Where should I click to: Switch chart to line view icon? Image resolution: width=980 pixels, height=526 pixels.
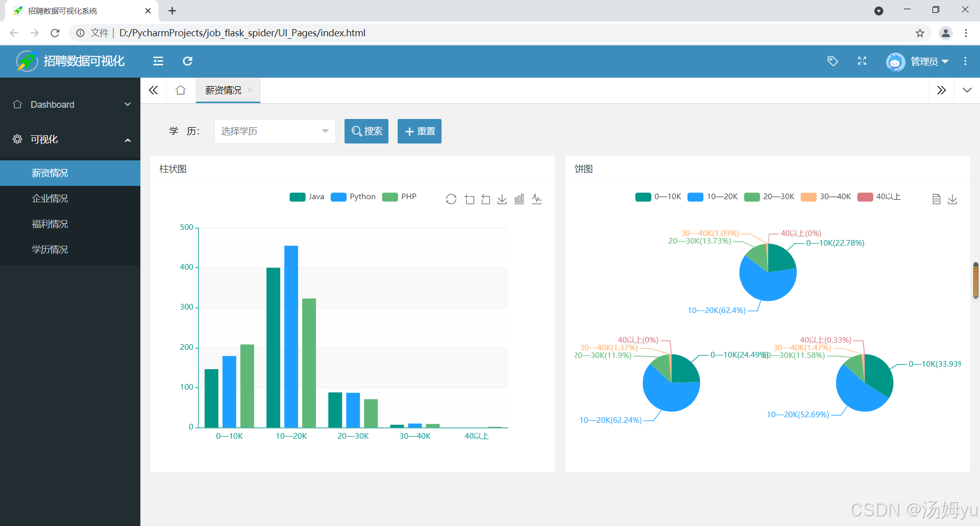[537, 199]
